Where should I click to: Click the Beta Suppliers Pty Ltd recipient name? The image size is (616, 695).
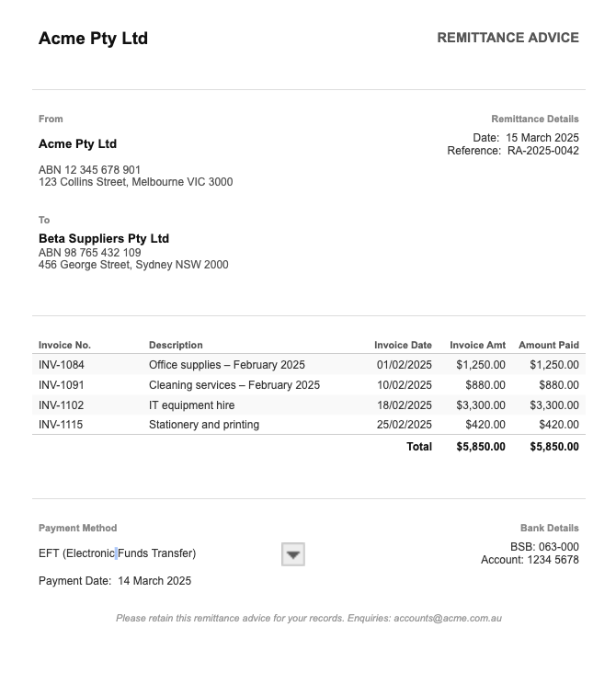[104, 239]
